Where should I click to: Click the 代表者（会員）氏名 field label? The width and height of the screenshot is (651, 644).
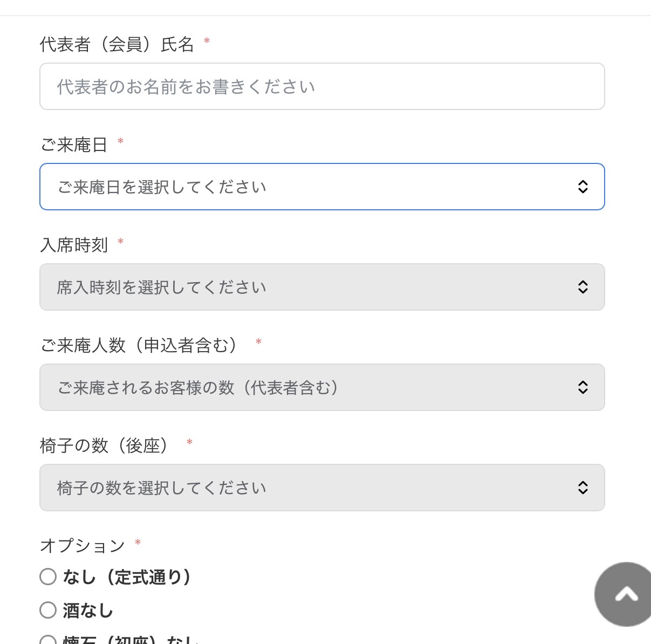pyautogui.click(x=117, y=44)
